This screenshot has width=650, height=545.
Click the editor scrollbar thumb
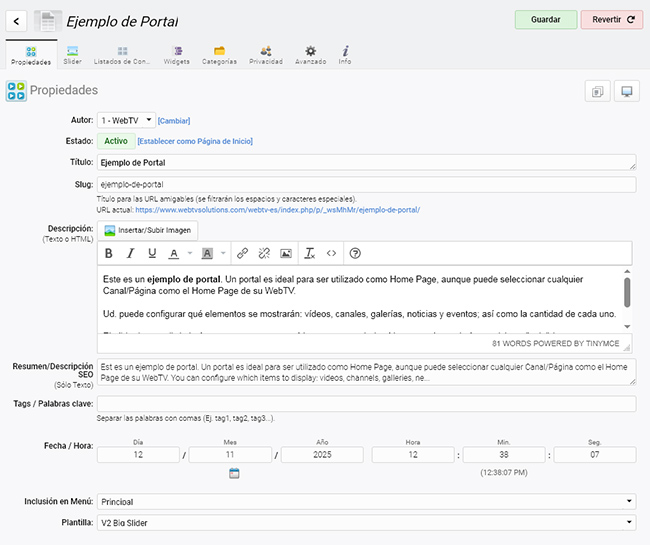[x=627, y=293]
